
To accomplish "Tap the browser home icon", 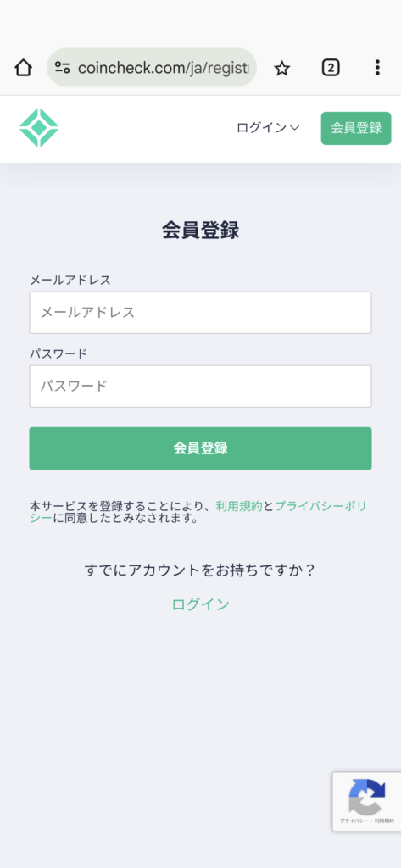I will [23, 68].
